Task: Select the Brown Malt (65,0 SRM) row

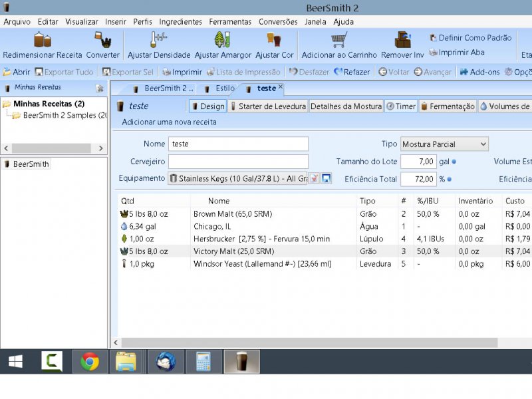Action: tap(325, 214)
